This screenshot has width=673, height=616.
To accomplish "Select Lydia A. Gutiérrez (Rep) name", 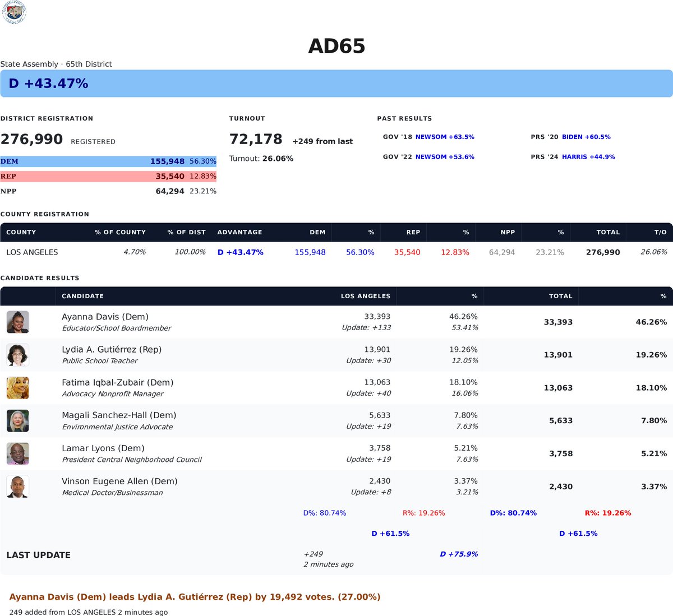I will (112, 350).
